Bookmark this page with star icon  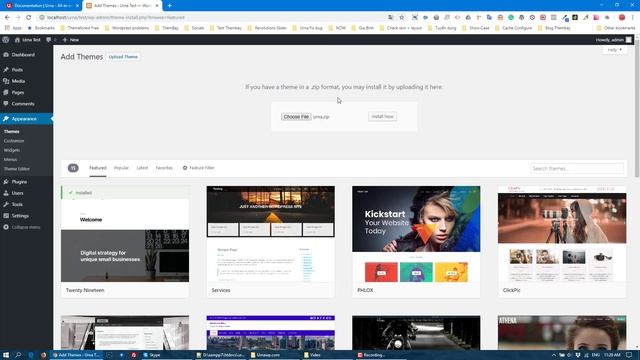tap(402, 18)
